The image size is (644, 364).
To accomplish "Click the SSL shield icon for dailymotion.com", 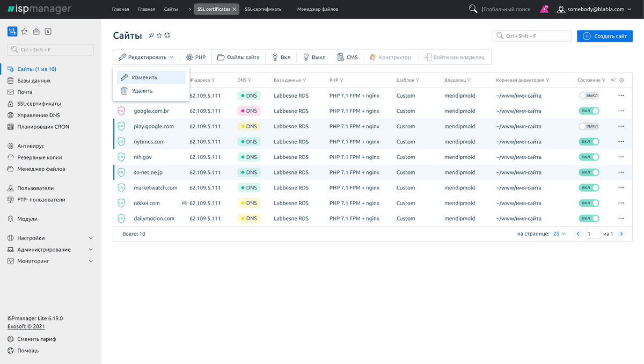I will (x=121, y=219).
